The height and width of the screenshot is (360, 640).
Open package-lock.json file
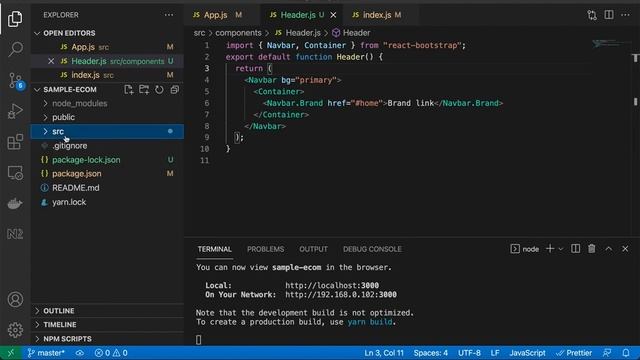[x=107, y=160]
